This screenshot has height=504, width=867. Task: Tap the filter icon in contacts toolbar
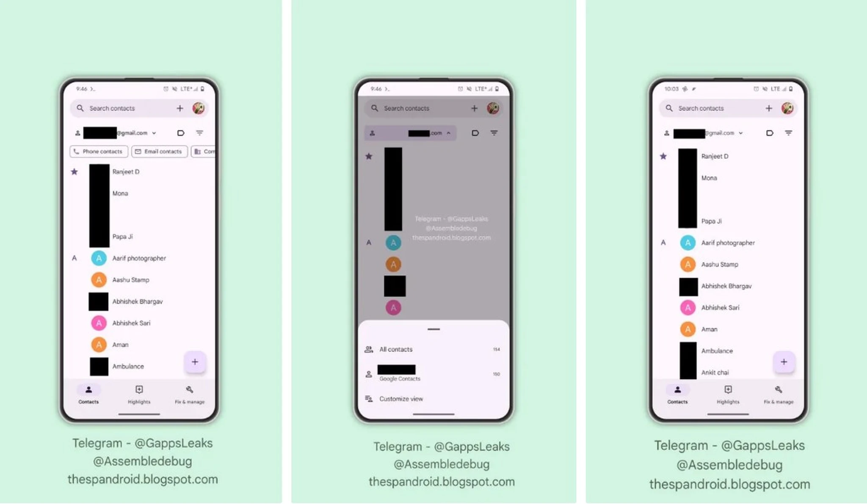click(200, 132)
